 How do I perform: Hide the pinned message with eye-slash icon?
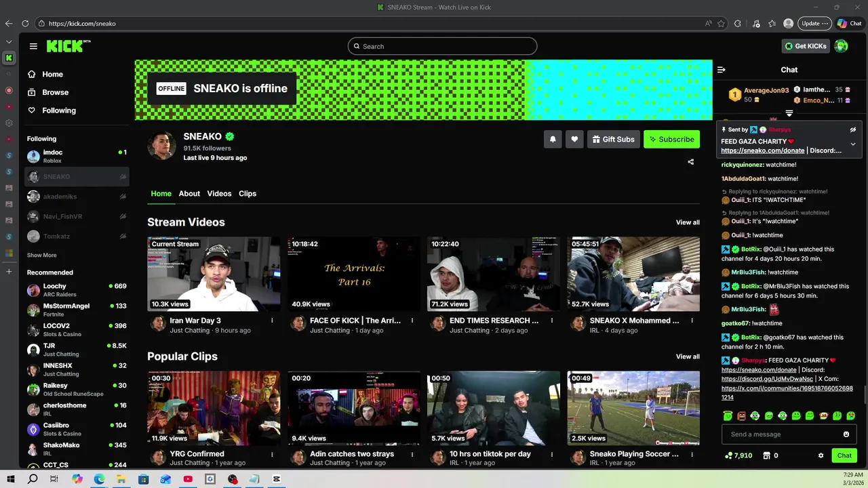coord(853,129)
